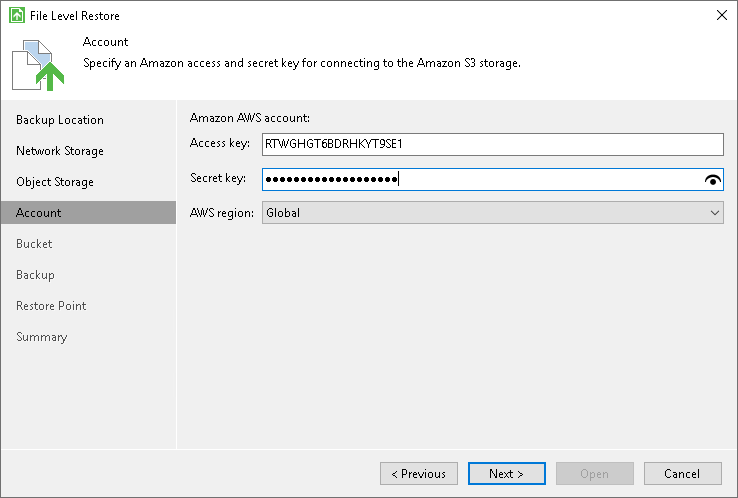Screen dimensions: 738x498
Task: Focus the Secret key password field
Action: 492,179
